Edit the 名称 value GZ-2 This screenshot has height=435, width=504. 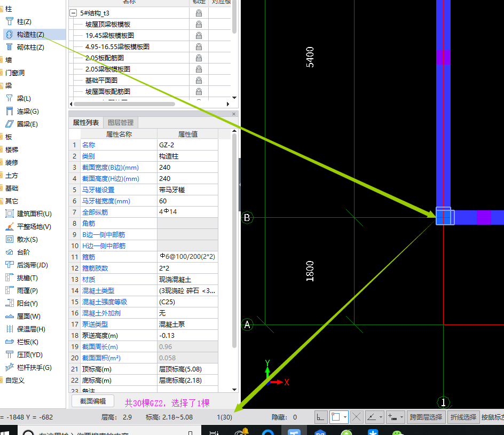(x=187, y=145)
